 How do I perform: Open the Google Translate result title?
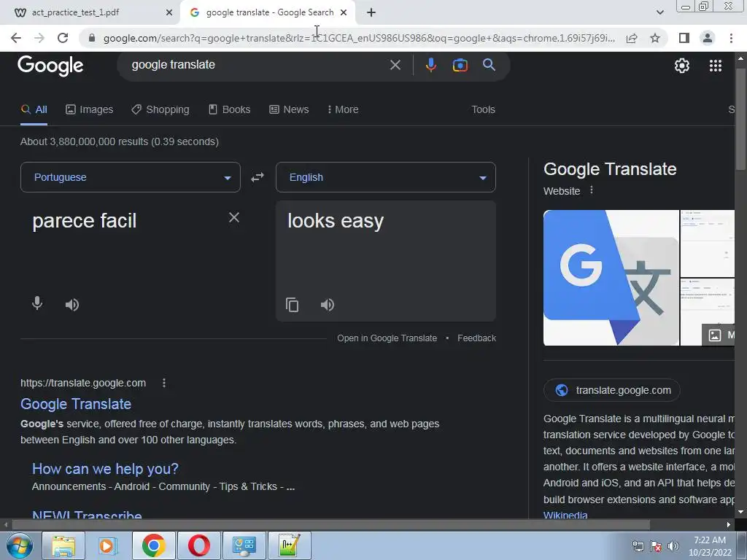pyautogui.click(x=76, y=404)
